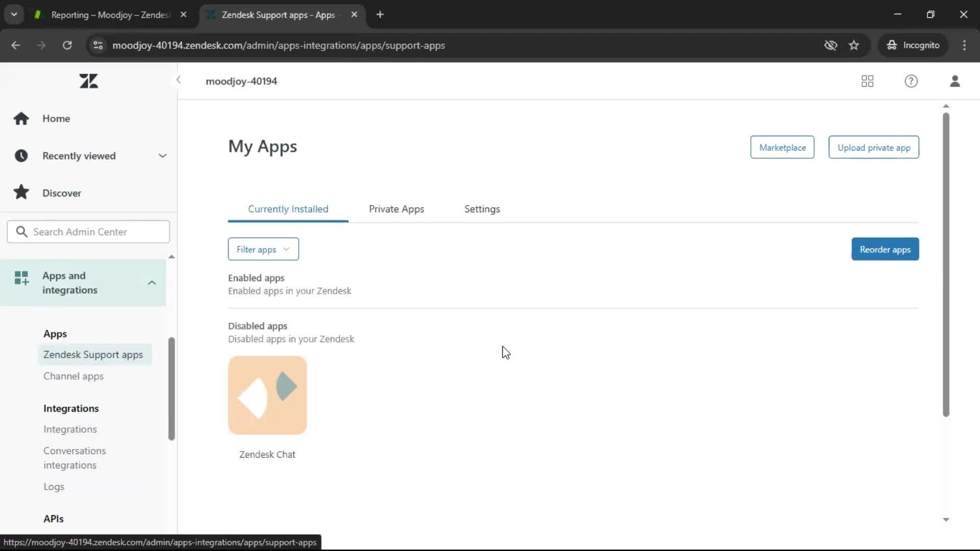The image size is (980, 551).
Task: Open the Discover star icon
Action: click(21, 192)
